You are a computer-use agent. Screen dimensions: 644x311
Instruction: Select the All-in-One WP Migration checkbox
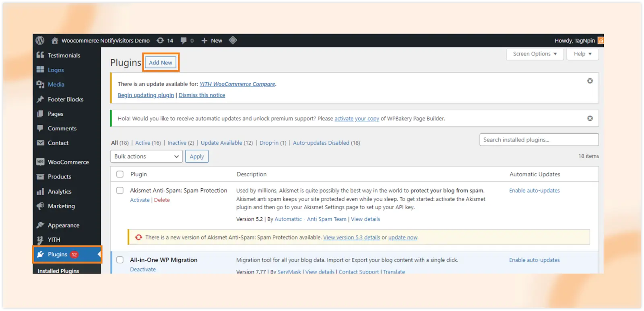(120, 260)
